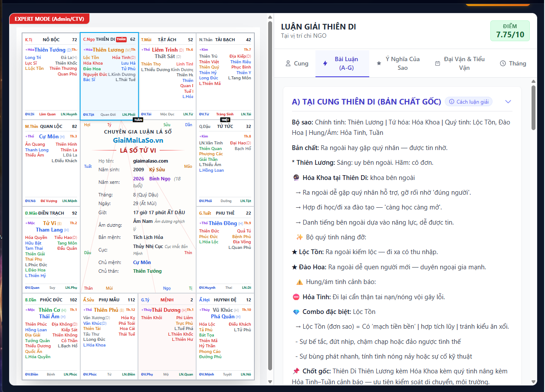Click the scroll-up arrow of the article scrollbar
Screen dimensions: 545x392
point(533,82)
